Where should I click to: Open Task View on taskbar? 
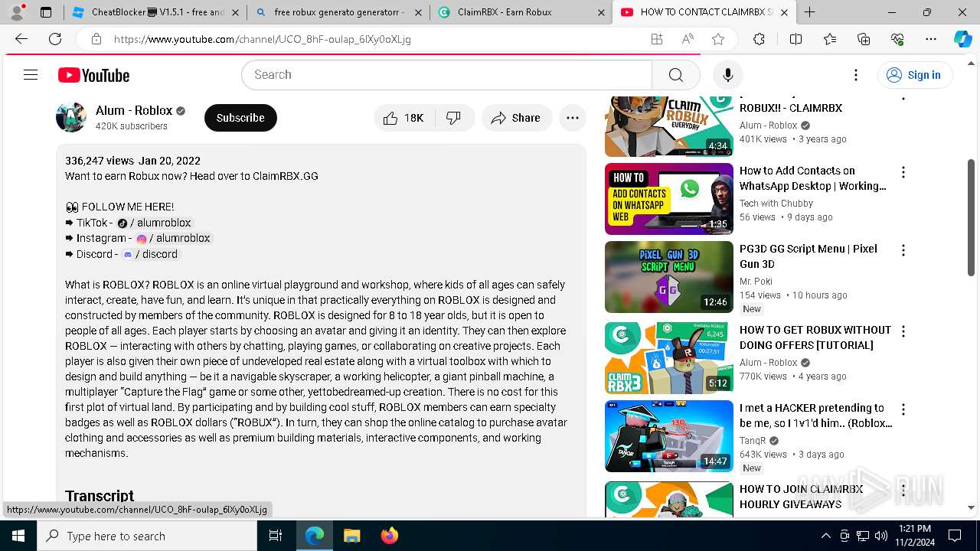276,536
